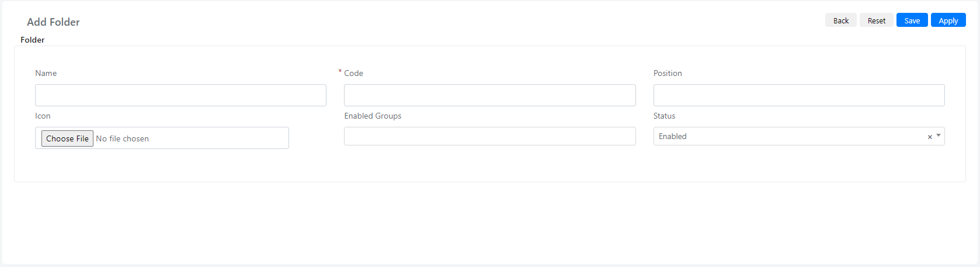Viewport: 980px width, 267px height.
Task: Reset the folder form
Action: click(876, 20)
